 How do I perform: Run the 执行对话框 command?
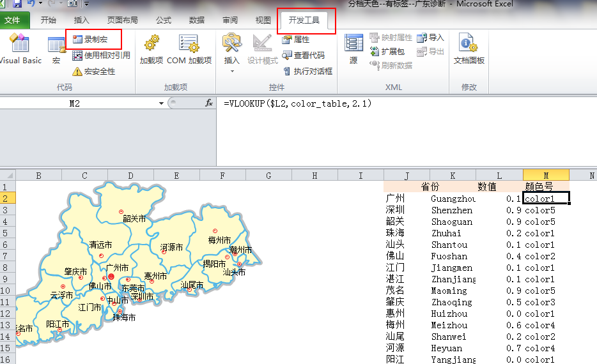(x=307, y=71)
